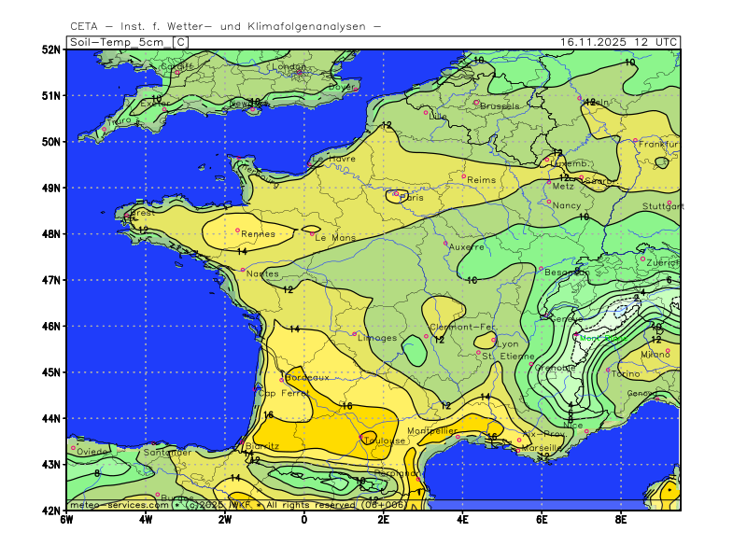Click the Le Mans city label
The image size is (747, 560).
pos(335,238)
